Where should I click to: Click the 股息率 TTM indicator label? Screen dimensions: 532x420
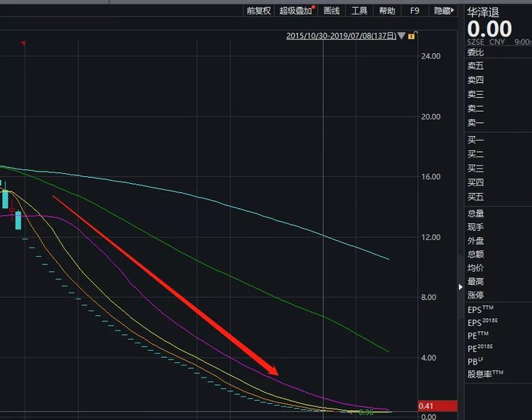(485, 374)
